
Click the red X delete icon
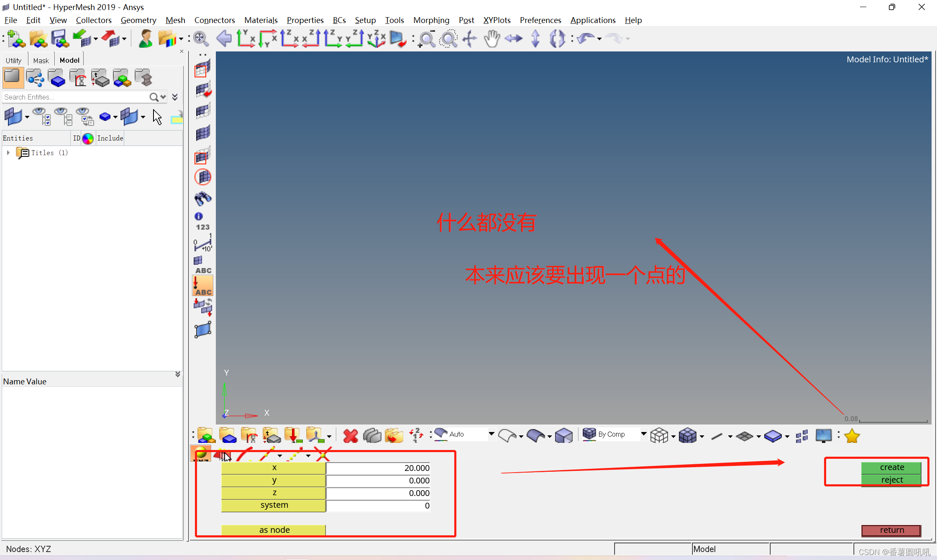pyautogui.click(x=350, y=436)
